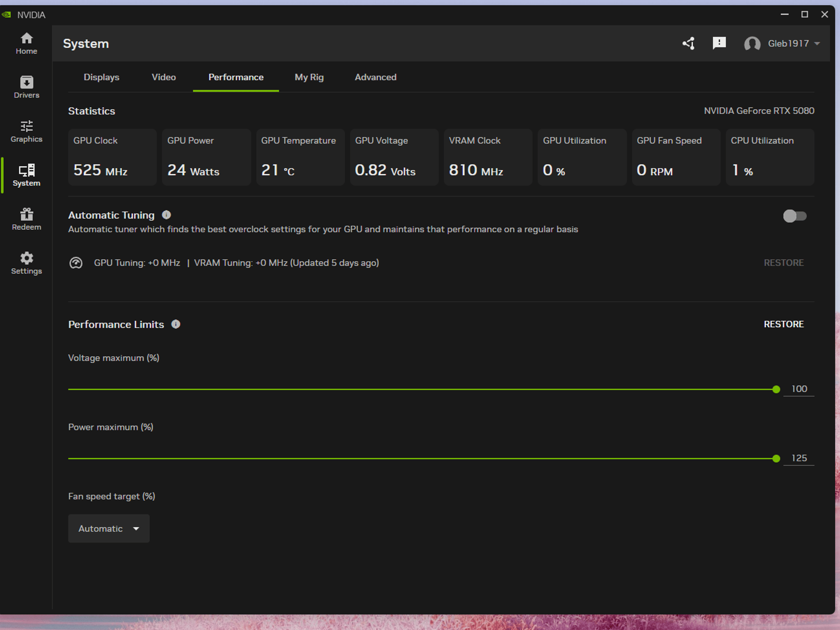Click the GPU Fan Speed 0 RPM card
The height and width of the screenshot is (630, 840).
point(676,157)
